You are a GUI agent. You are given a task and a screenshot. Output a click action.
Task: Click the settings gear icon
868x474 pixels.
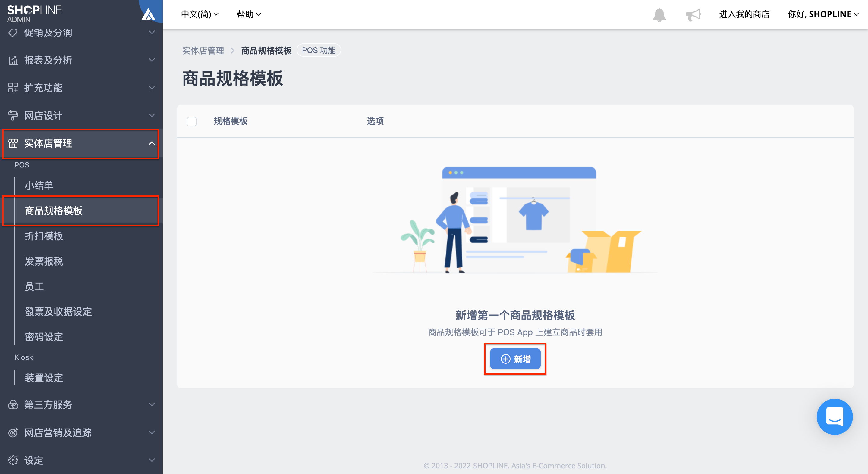pyautogui.click(x=13, y=460)
